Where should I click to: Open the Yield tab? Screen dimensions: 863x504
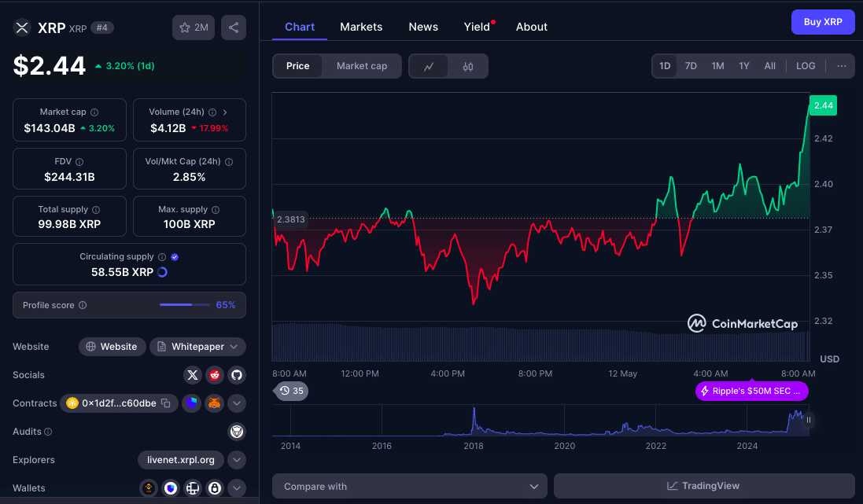(x=477, y=27)
